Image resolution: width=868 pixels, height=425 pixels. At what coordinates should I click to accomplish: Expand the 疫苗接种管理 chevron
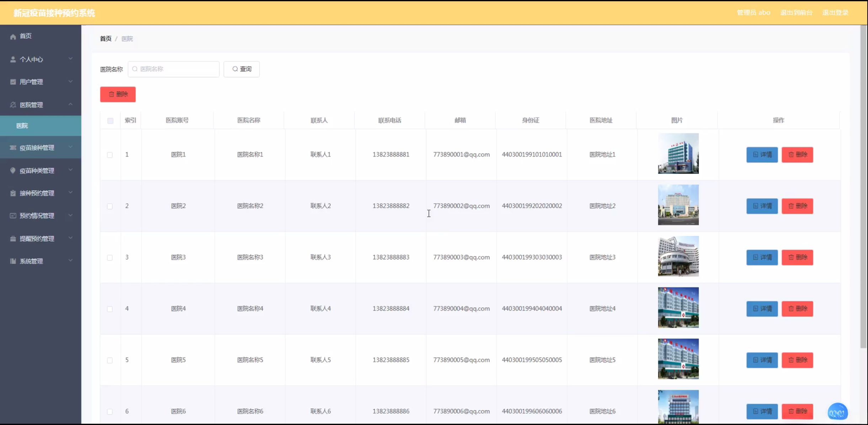70,147
